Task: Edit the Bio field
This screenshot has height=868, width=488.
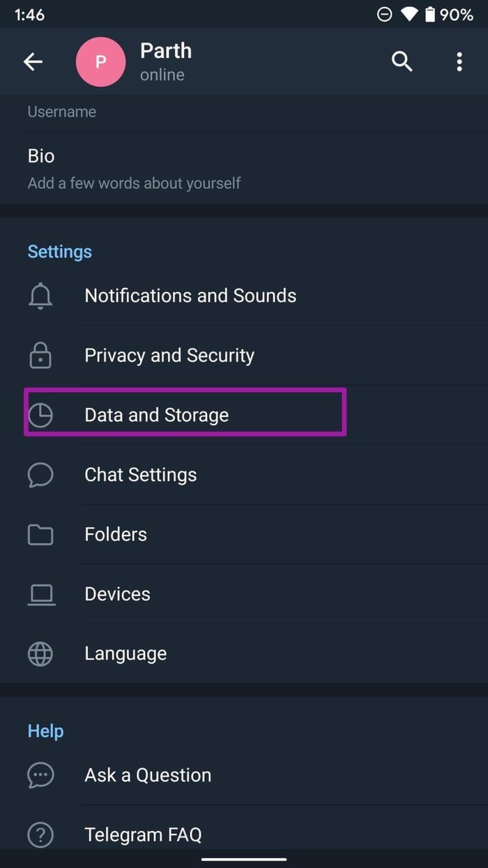Action: pos(134,167)
